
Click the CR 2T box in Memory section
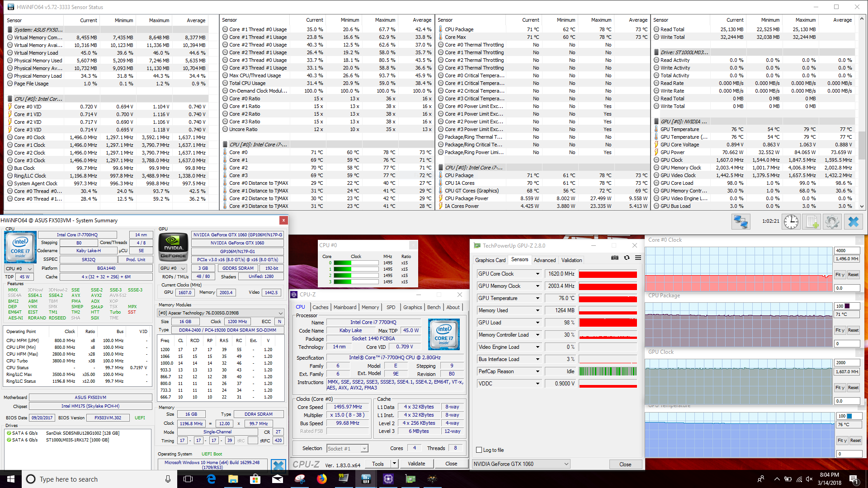(x=278, y=432)
